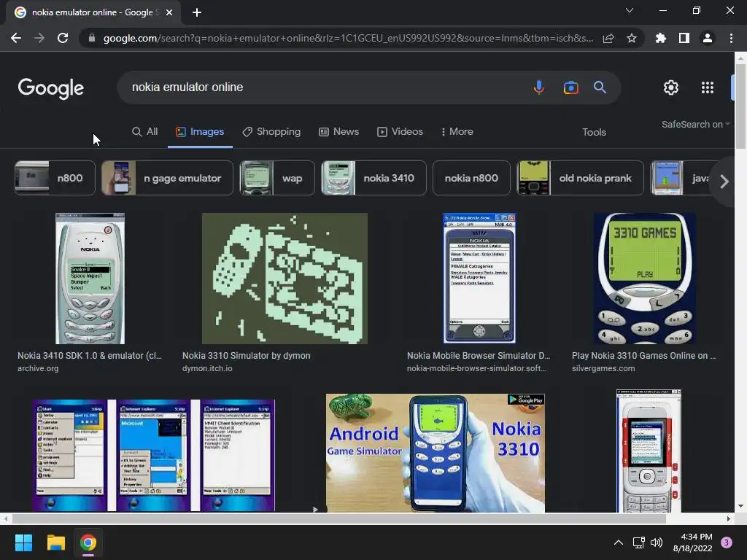Open the tab search dropdown arrow
This screenshot has width=747, height=560.
tap(630, 10)
